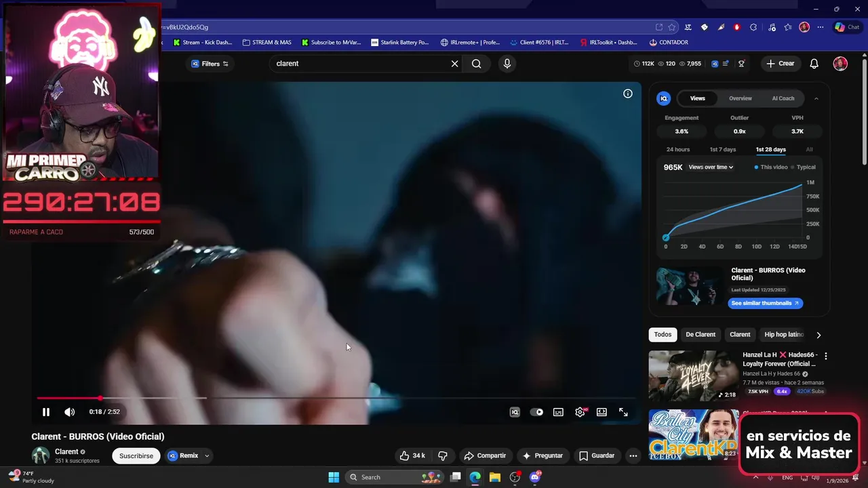The height and width of the screenshot is (488, 868).
Task: Select the 1st 28 days range
Action: (x=771, y=150)
